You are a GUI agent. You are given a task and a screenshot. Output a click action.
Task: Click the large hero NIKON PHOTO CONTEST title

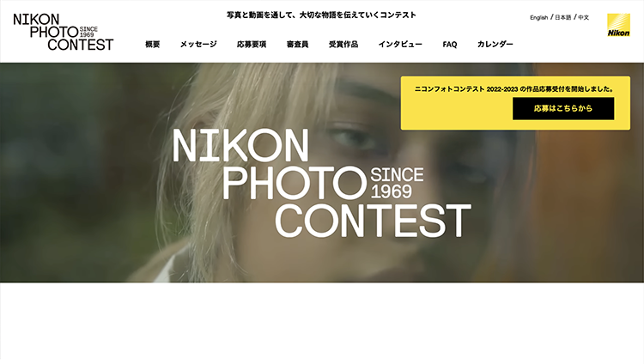[322, 183]
